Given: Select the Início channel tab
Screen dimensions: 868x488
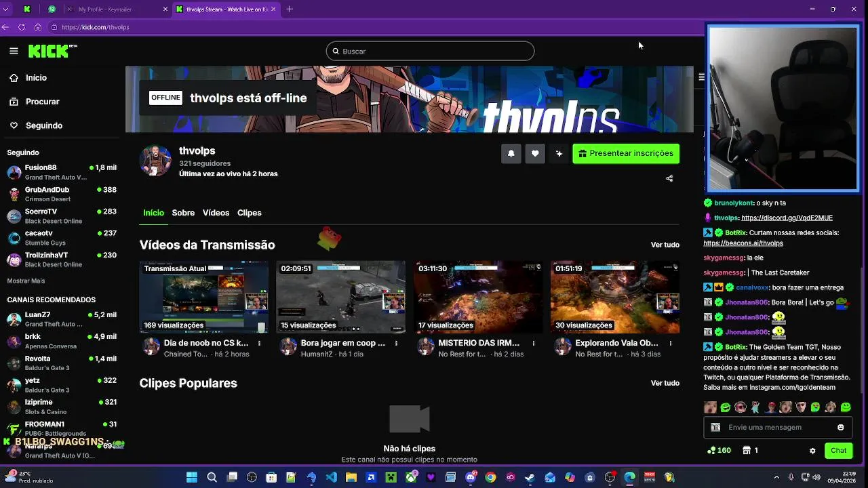Looking at the screenshot, I should [153, 213].
